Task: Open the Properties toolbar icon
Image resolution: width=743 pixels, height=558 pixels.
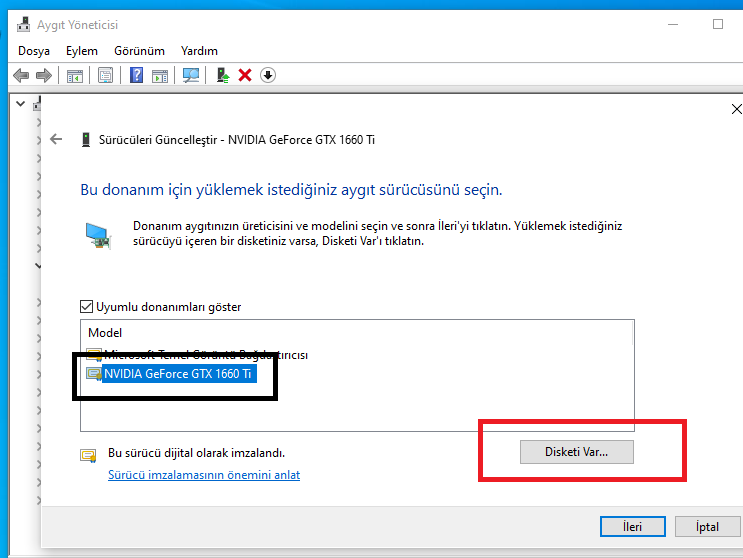Action: 105,75
